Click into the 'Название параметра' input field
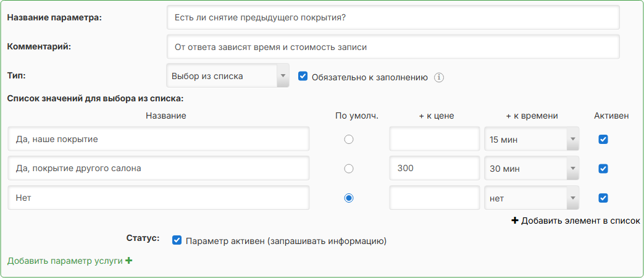Screen dimensions: 644x278 pyautogui.click(x=393, y=18)
